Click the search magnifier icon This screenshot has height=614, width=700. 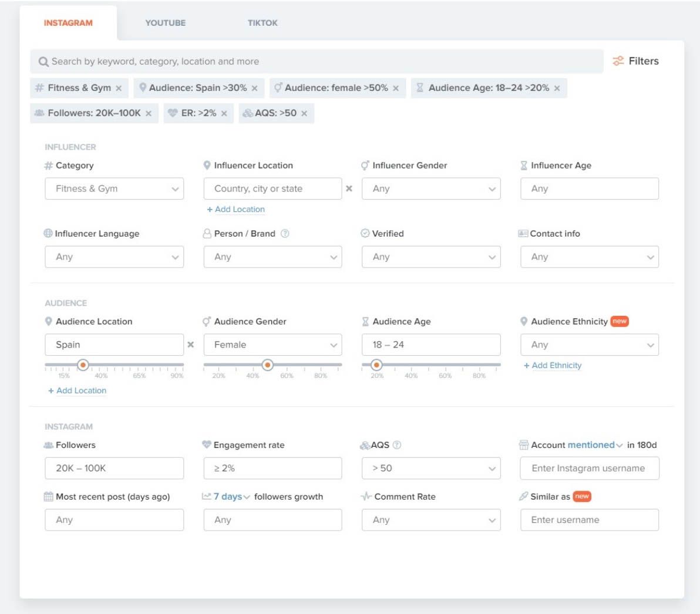[42, 61]
